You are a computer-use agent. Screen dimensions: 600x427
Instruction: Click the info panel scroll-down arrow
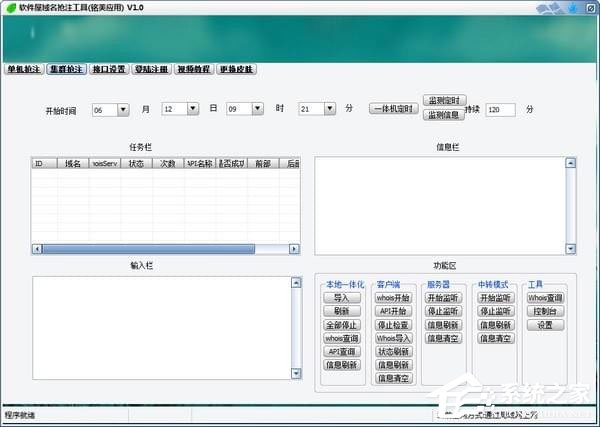(569, 248)
